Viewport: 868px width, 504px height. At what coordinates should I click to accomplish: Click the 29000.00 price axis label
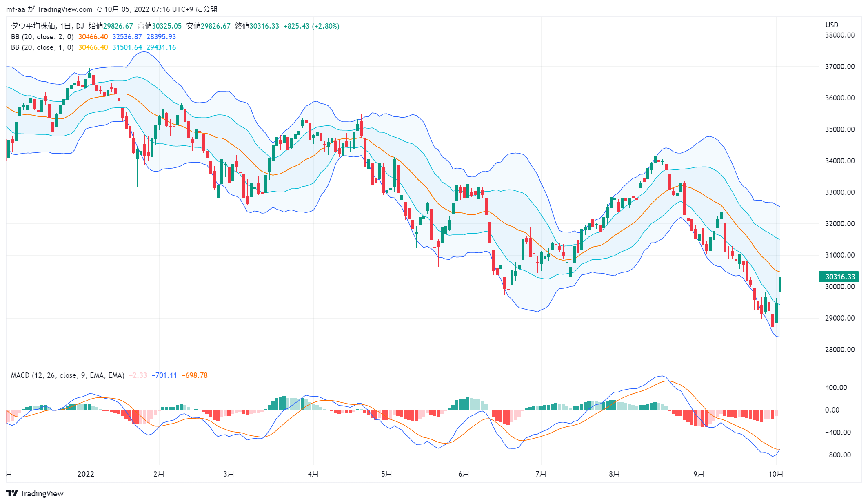coord(840,318)
